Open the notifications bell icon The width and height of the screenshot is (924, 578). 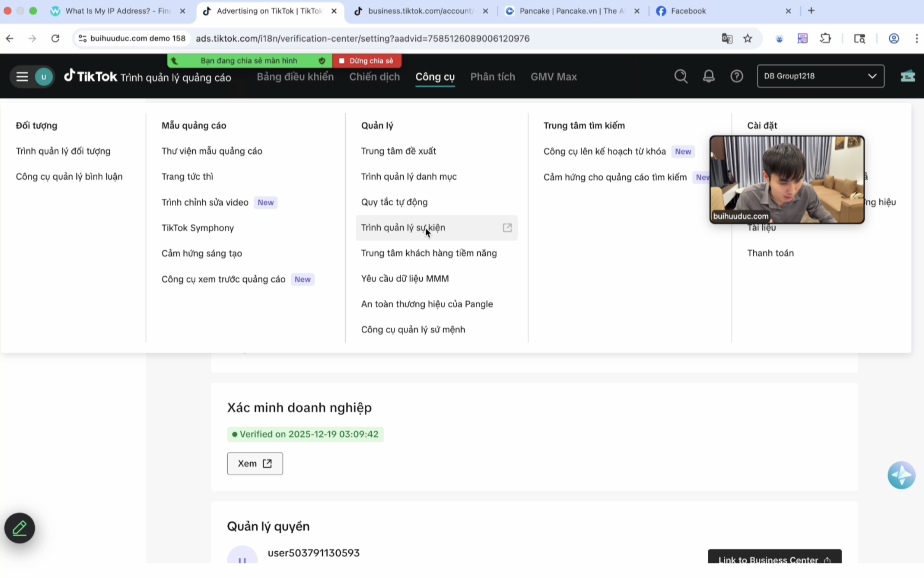[708, 76]
